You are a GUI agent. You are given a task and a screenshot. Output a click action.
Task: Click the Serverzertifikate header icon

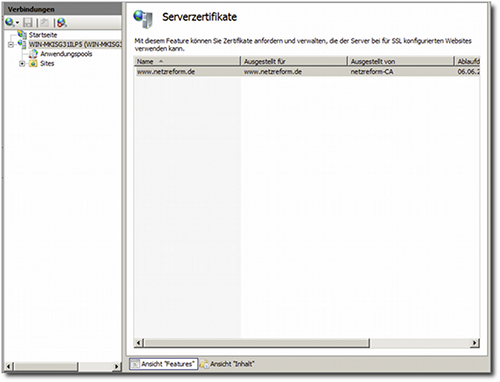tap(143, 19)
